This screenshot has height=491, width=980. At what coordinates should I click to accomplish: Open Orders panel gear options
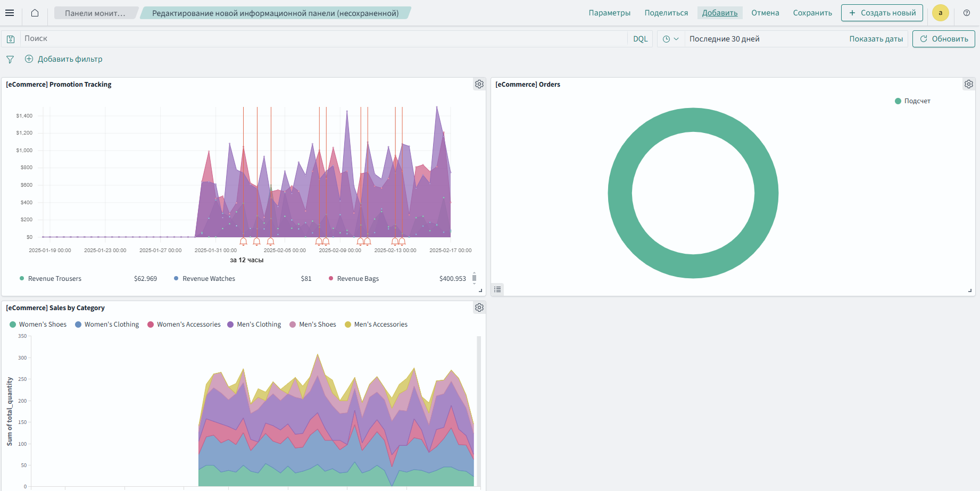(x=969, y=84)
